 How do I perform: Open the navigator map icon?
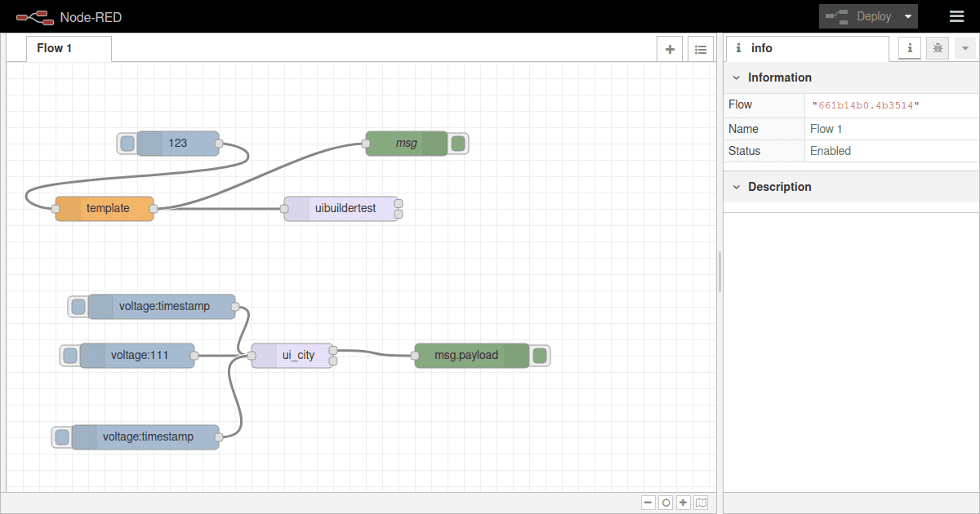[701, 502]
